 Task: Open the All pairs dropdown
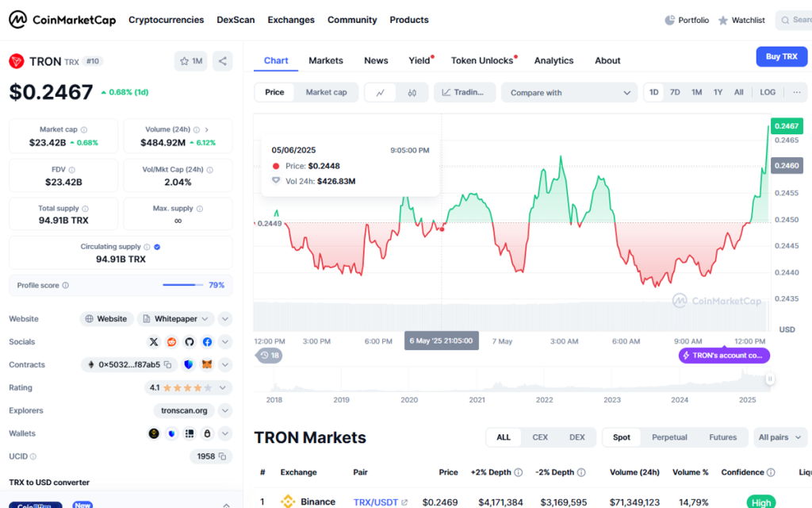(780, 437)
